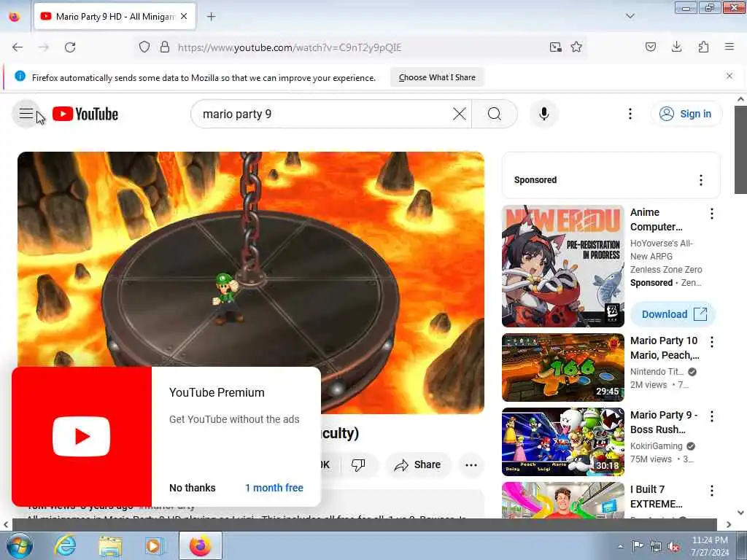This screenshot has width=747, height=560.
Task: Dislike the video with thumbs-down
Action: click(358, 464)
